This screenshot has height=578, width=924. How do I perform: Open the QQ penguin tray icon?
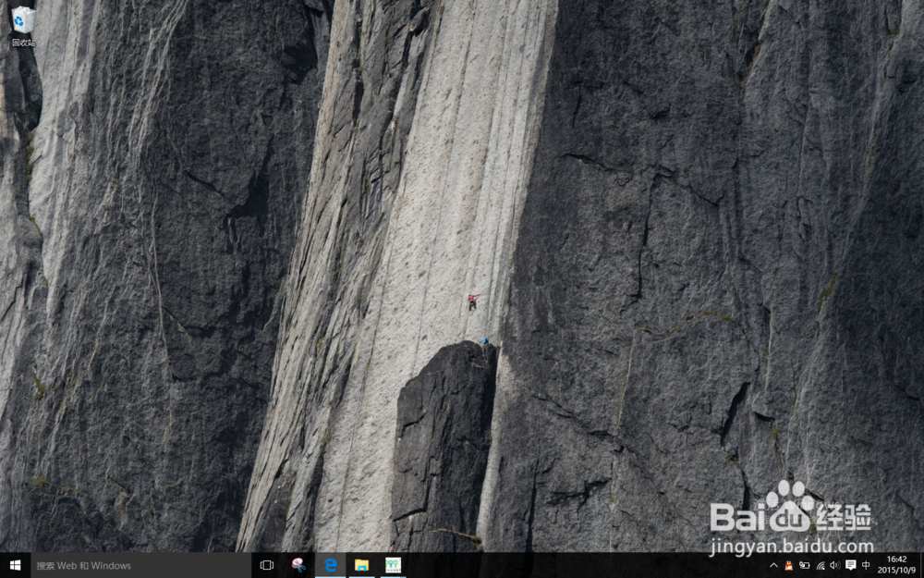click(788, 566)
